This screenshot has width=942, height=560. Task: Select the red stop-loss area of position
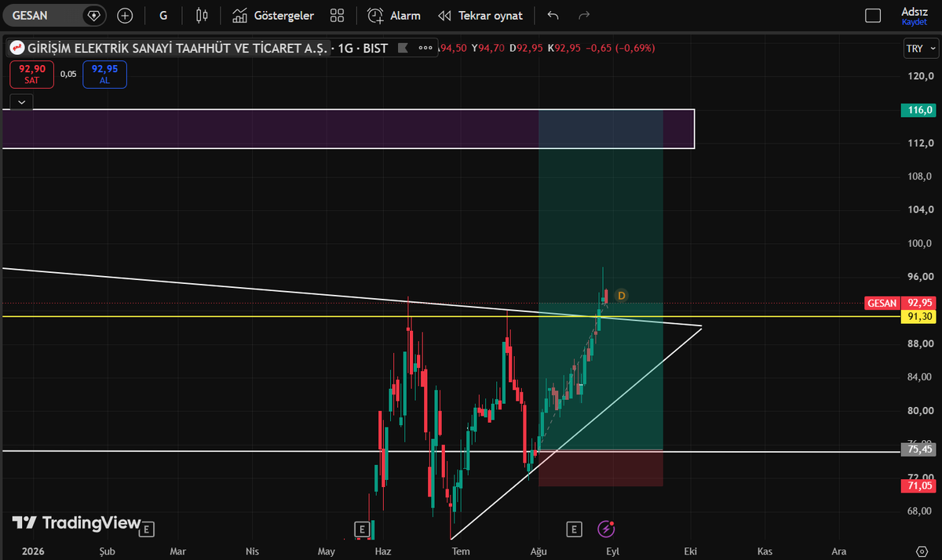pos(601,468)
